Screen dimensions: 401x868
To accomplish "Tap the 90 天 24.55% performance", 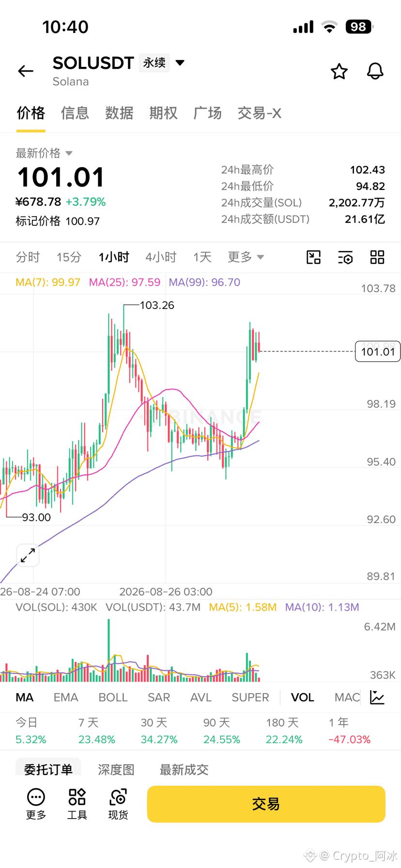I will pos(221,731).
